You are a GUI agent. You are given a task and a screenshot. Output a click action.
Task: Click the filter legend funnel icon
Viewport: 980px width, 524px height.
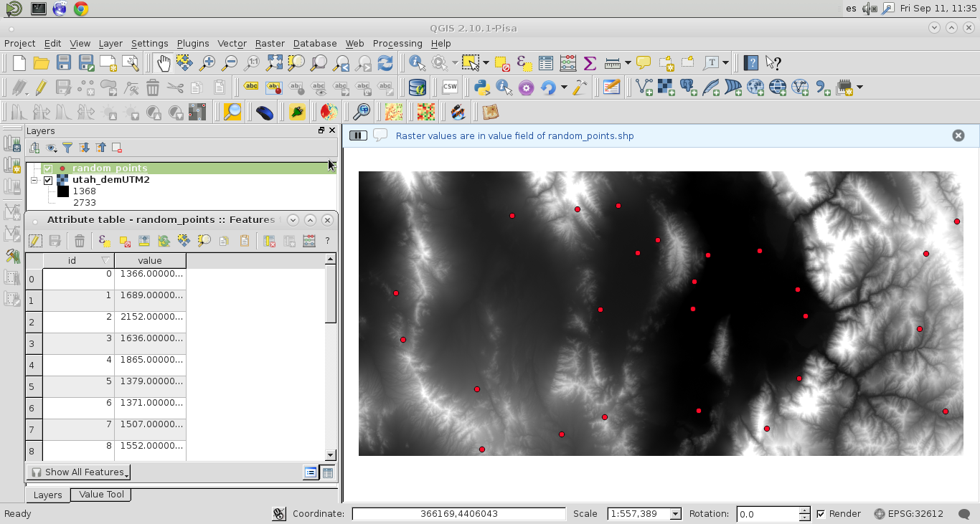coord(67,148)
